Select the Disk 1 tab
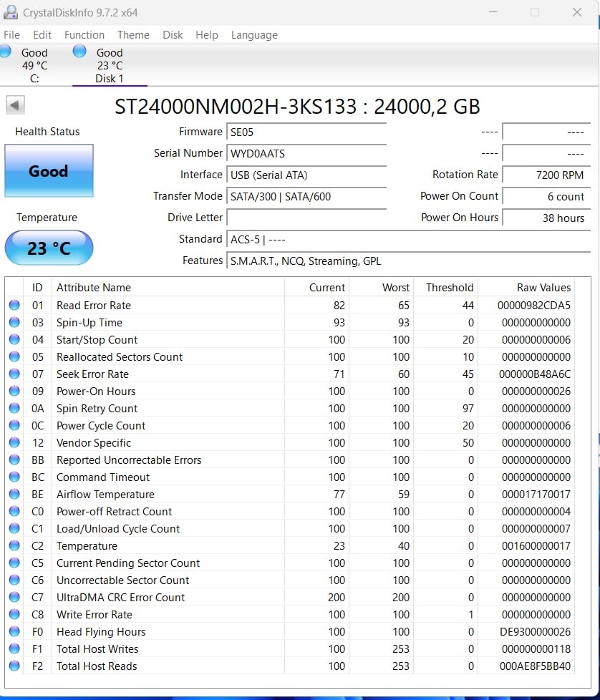The height and width of the screenshot is (700, 600). [110, 64]
